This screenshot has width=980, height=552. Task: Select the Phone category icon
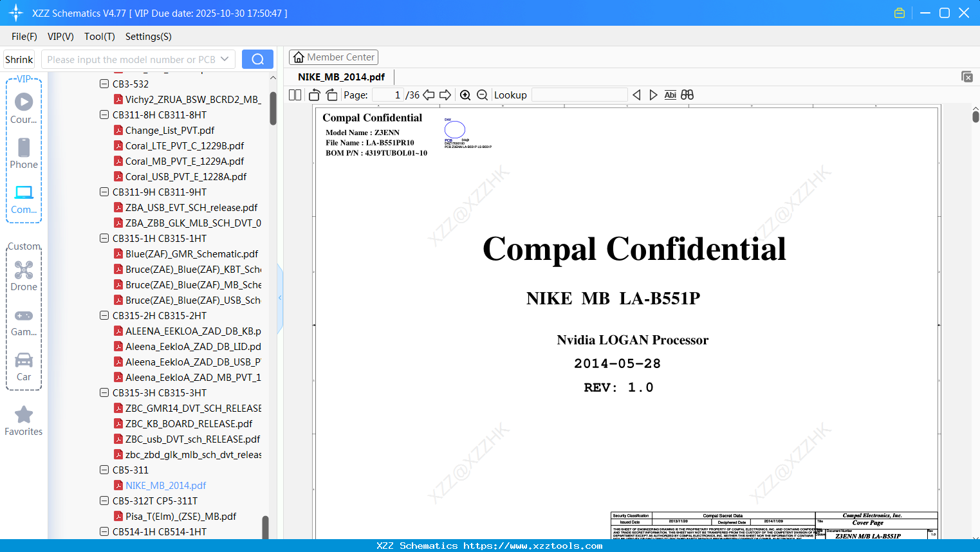tap(24, 154)
